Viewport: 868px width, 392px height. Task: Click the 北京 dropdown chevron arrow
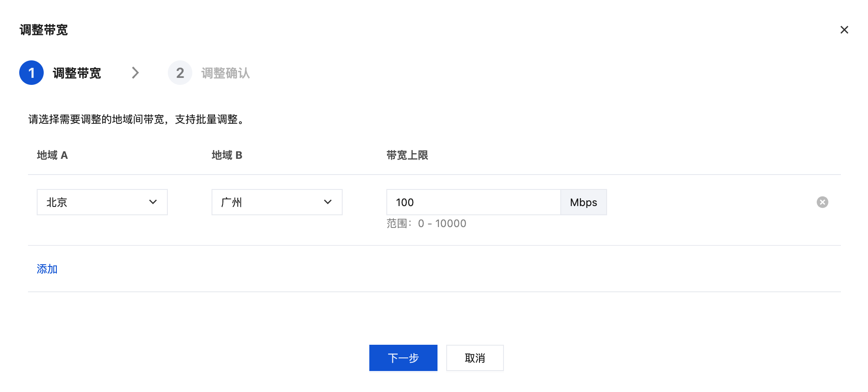point(153,202)
